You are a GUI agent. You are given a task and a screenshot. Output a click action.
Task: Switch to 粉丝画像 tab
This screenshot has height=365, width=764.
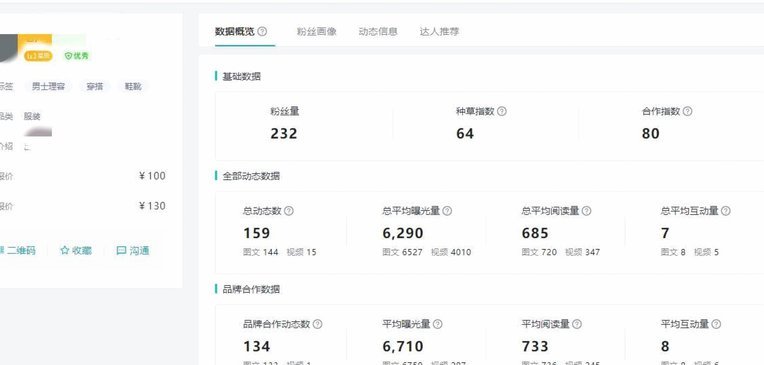coord(317,32)
